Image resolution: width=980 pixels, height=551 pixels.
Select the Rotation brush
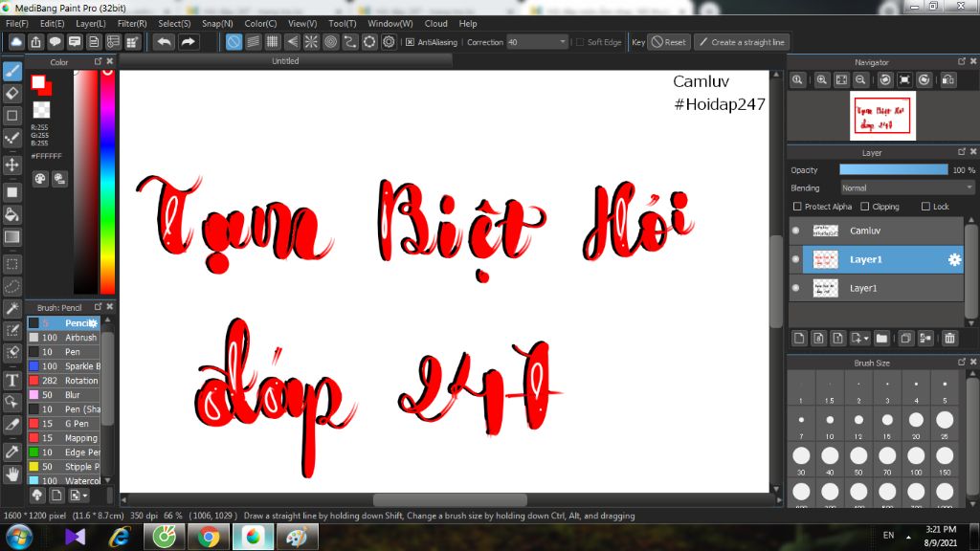(x=64, y=381)
